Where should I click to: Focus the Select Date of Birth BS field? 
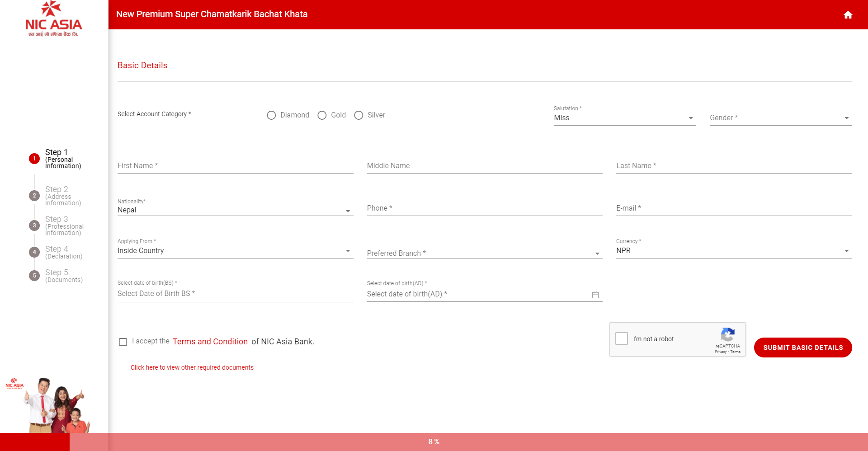[235, 294]
